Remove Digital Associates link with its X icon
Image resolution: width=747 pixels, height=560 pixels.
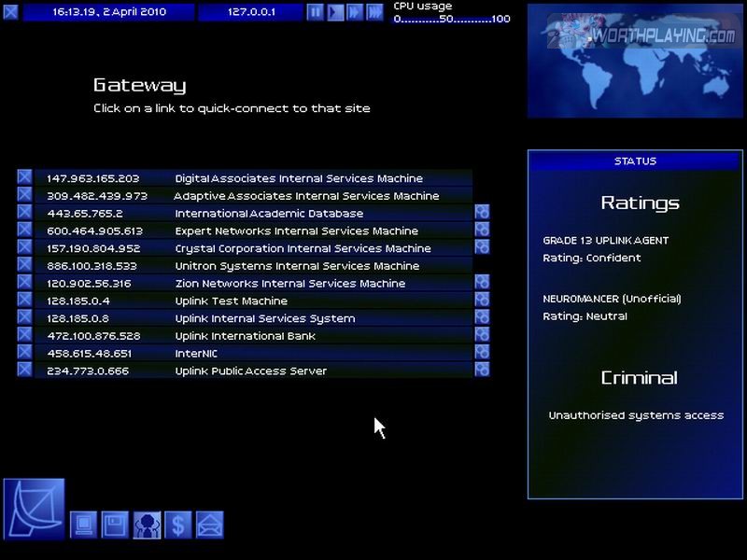(24, 177)
